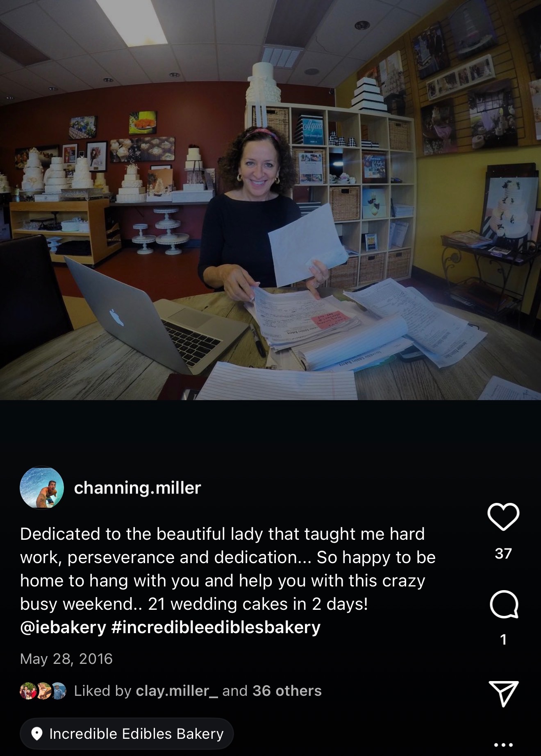541x756 pixels.
Task: Open the #incredibleediblesbakery hashtag
Action: (x=216, y=627)
